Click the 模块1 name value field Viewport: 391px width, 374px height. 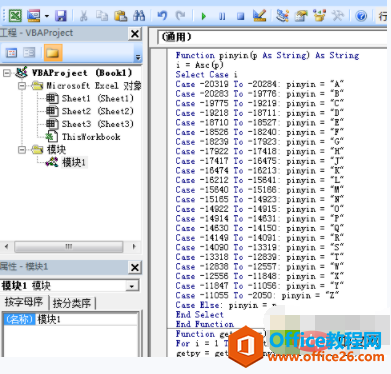(87, 319)
